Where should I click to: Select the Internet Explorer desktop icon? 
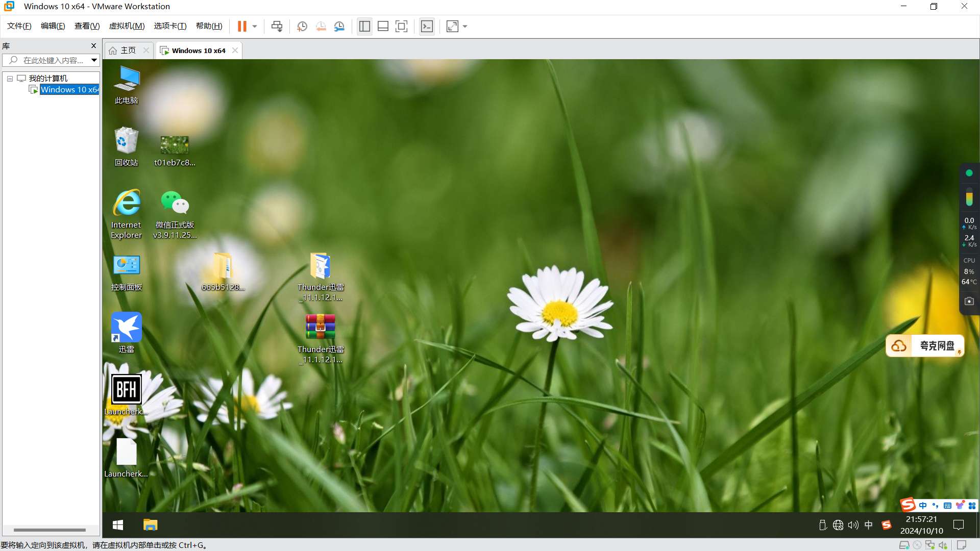[126, 214]
